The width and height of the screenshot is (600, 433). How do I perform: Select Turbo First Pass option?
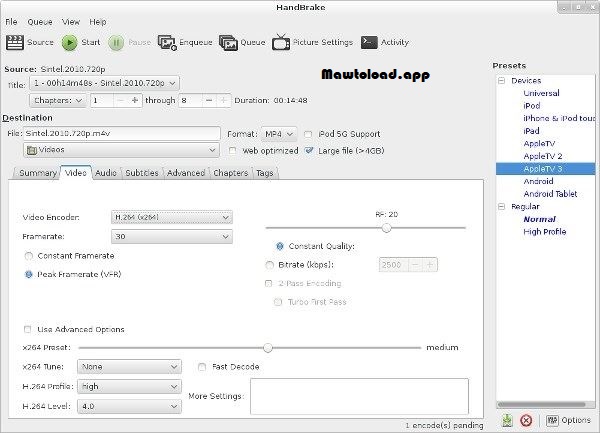[278, 302]
